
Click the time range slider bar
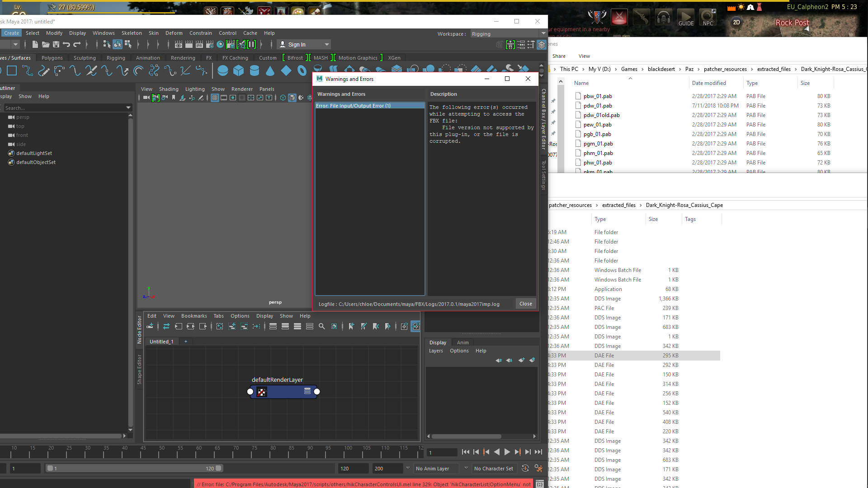pos(134,469)
